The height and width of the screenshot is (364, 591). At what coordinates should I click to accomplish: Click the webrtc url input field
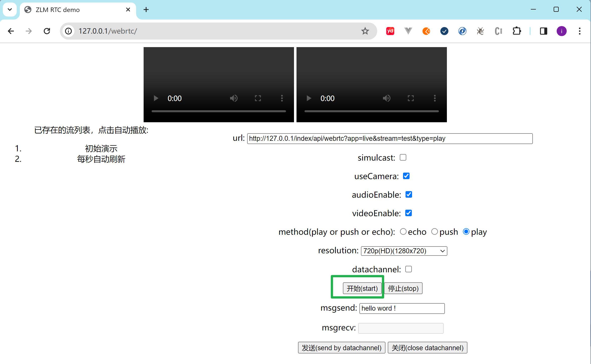coord(390,139)
